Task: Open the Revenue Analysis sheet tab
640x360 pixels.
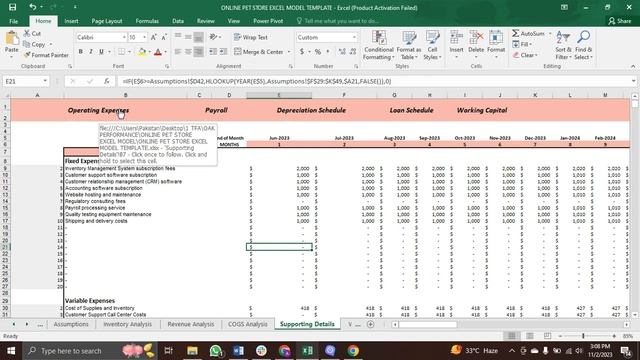Action: tap(191, 324)
